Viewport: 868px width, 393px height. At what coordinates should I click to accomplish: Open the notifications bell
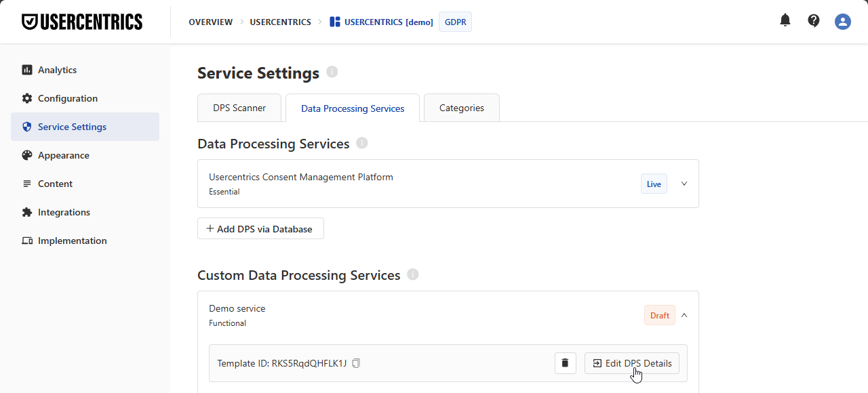[x=785, y=20]
